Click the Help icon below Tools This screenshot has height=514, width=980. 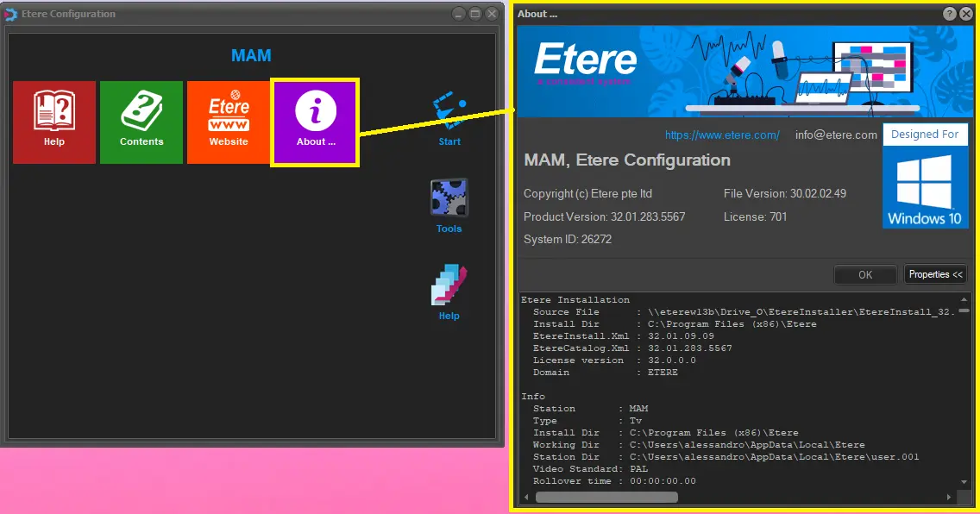click(x=449, y=291)
